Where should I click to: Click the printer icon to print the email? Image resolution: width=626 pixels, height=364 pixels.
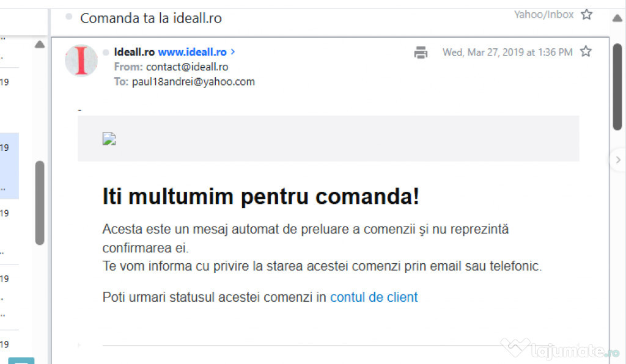tap(421, 53)
